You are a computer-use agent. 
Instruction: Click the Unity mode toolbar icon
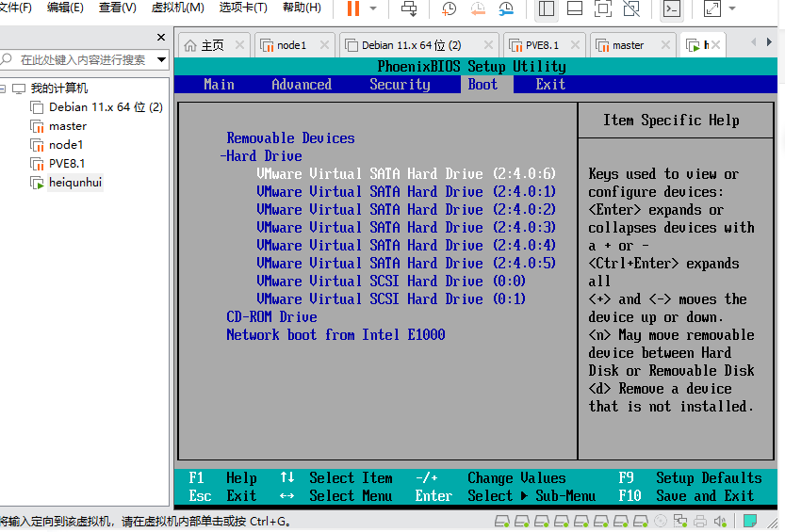[x=631, y=8]
